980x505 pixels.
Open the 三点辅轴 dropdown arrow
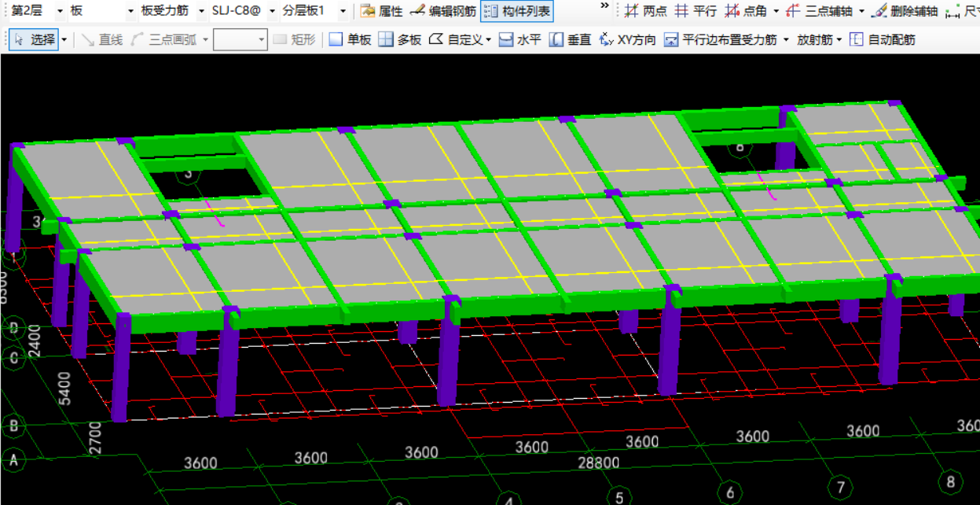coord(861,11)
